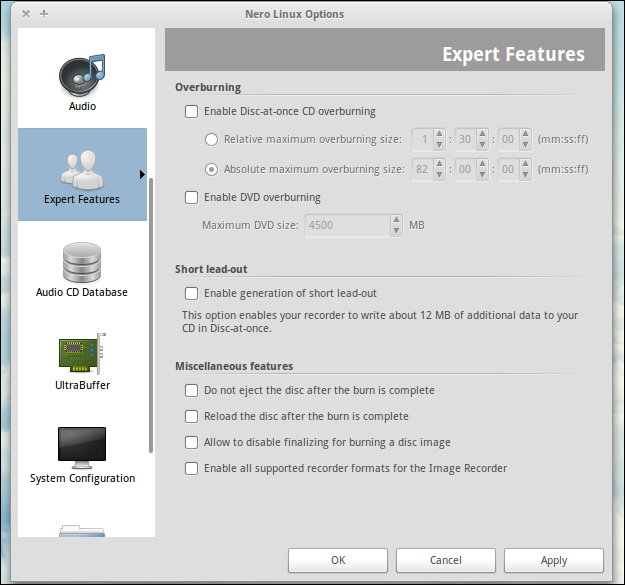Viewport: 625px width, 585px height.
Task: Decrease absolute overburning frames value
Action: point(525,174)
